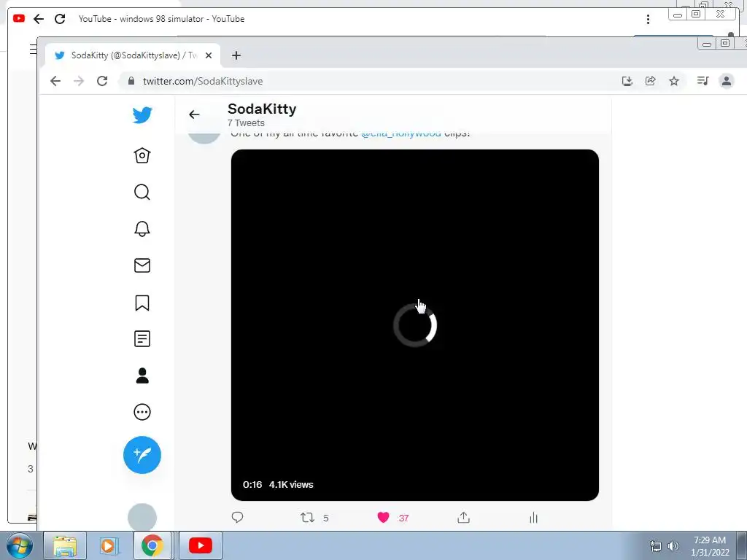747x560 pixels.
Task: View site security lock info
Action: coord(131,81)
